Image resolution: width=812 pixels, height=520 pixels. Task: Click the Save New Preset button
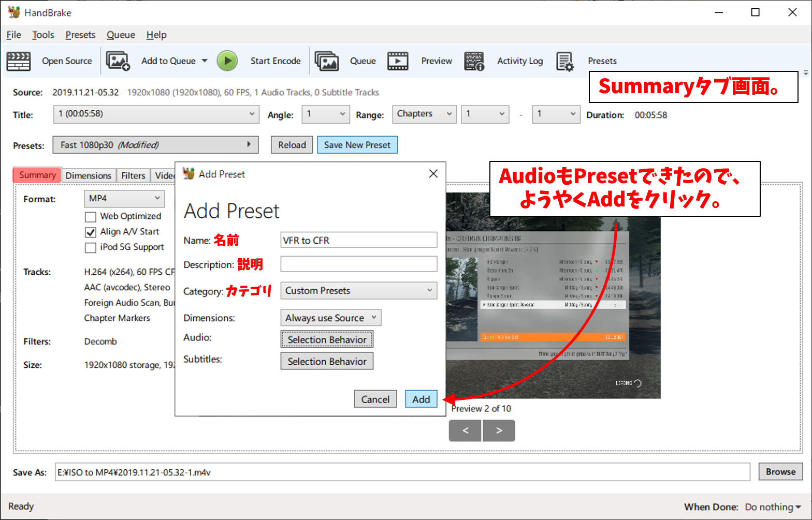[x=357, y=145]
